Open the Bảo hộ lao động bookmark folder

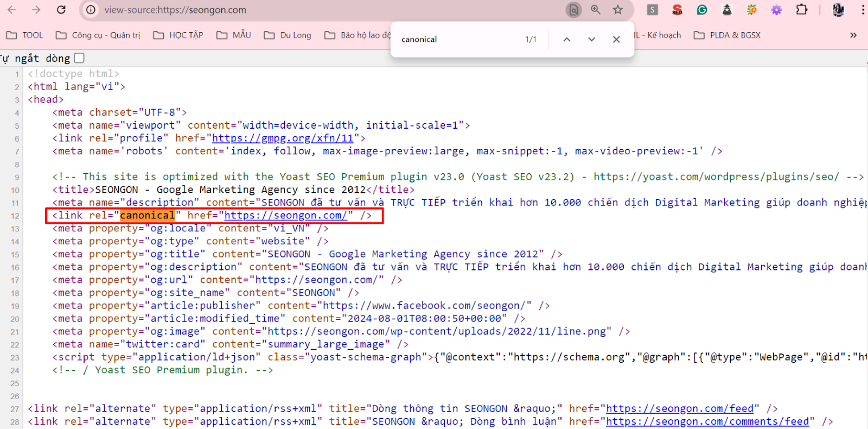pyautogui.click(x=357, y=35)
